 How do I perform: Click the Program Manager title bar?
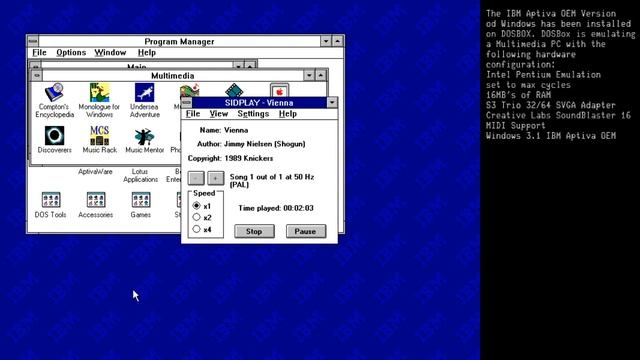(179, 41)
